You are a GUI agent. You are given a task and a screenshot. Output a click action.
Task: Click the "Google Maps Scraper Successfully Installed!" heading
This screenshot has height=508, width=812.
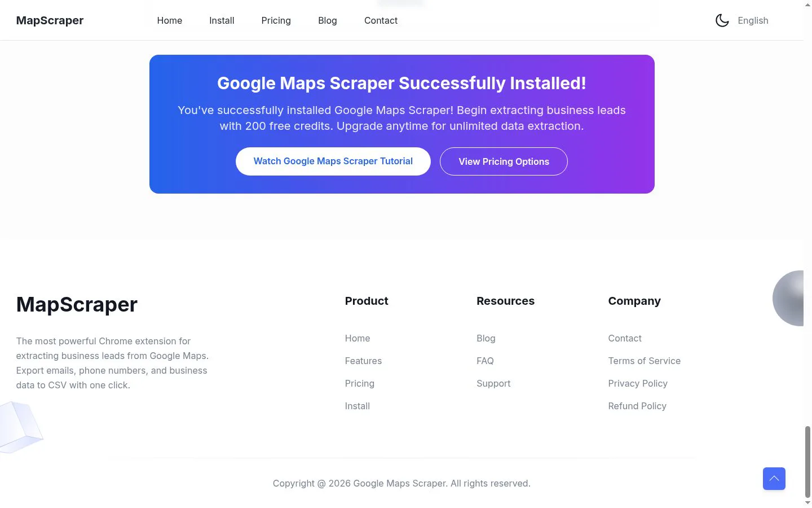[401, 84]
